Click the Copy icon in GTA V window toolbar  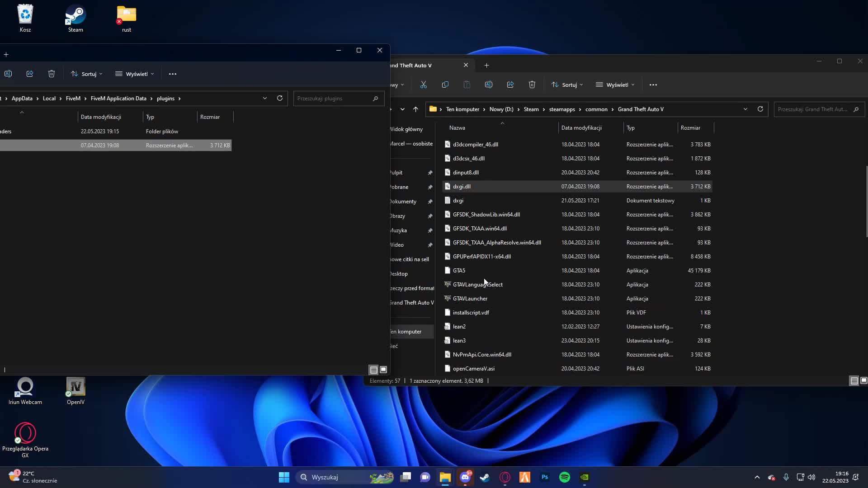pyautogui.click(x=445, y=84)
